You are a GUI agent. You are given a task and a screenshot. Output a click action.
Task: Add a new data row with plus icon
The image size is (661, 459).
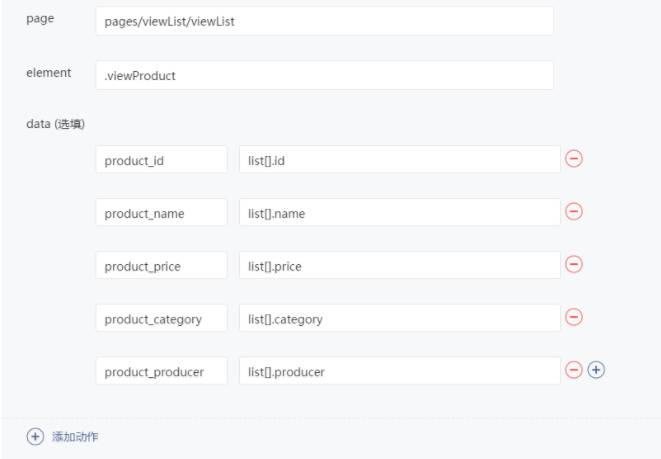click(596, 370)
